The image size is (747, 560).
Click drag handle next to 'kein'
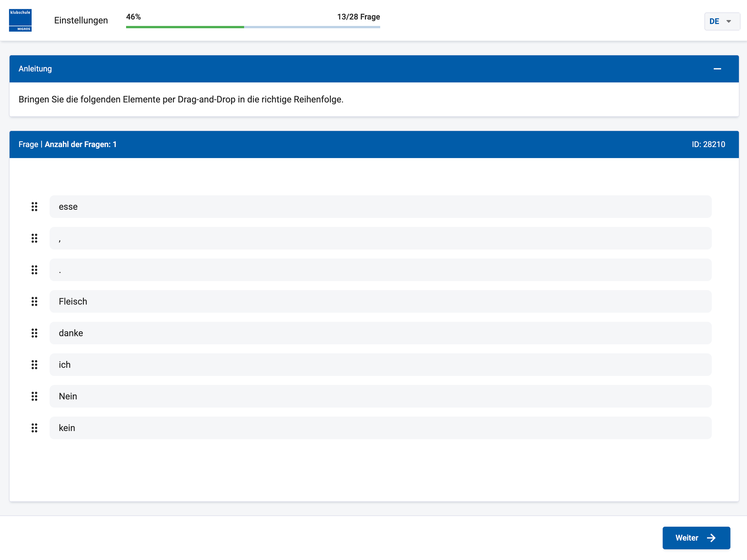pyautogui.click(x=34, y=428)
